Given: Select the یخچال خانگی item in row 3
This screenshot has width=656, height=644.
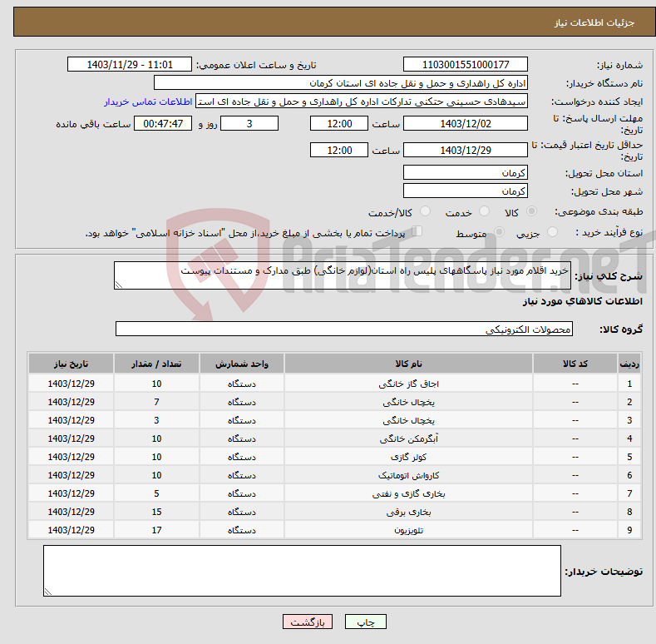Looking at the screenshot, I should point(408,420).
